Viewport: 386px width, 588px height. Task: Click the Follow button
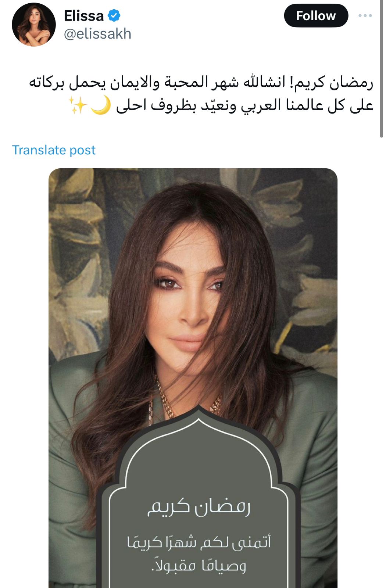coord(316,16)
